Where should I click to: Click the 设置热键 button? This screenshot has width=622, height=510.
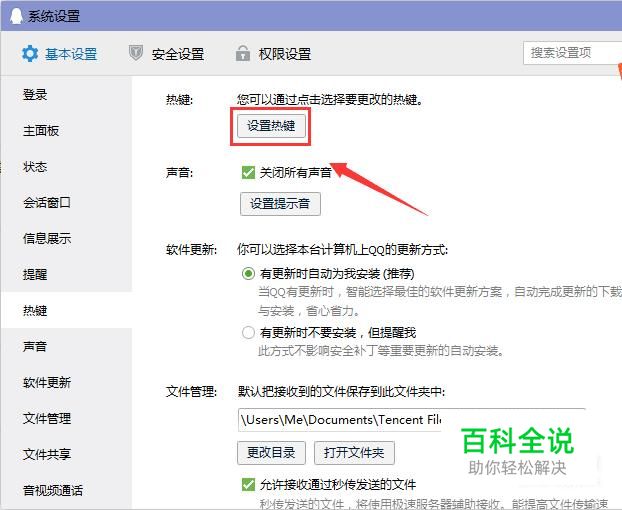[x=271, y=126]
